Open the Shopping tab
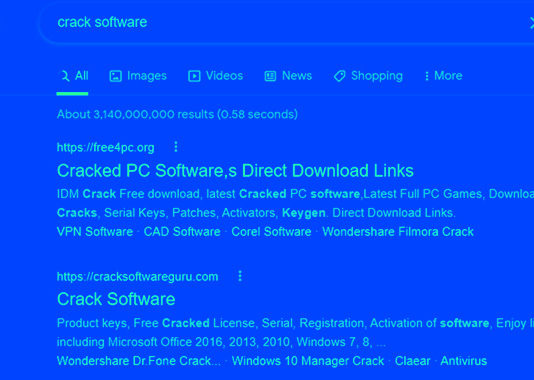Screen dimensions: 534x380 [368, 76]
